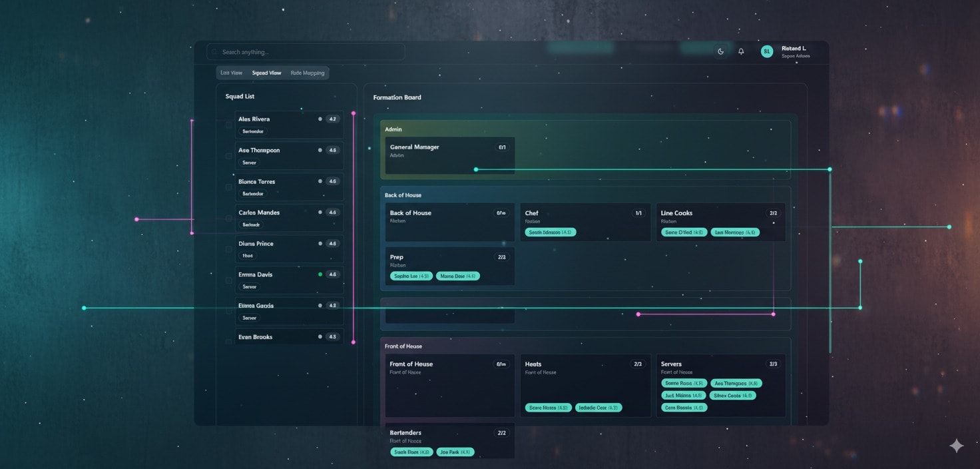Open notifications via the bell icon

tap(741, 51)
